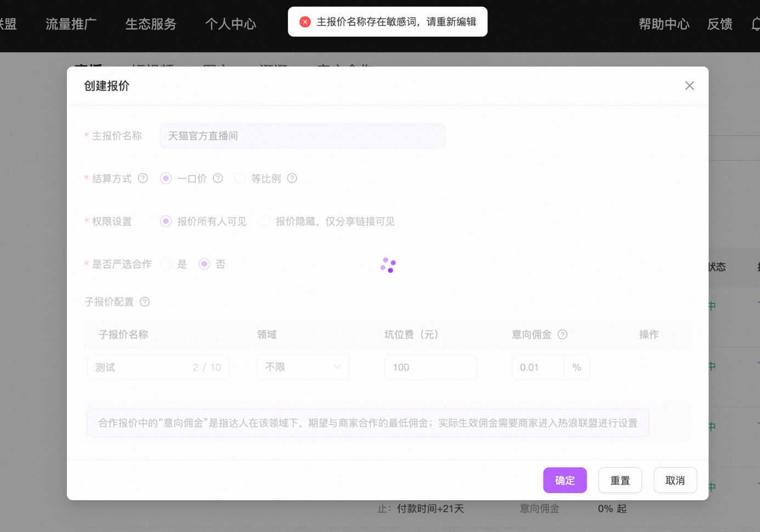Open 流量推广 in top navigation
760x532 pixels.
[x=71, y=24]
